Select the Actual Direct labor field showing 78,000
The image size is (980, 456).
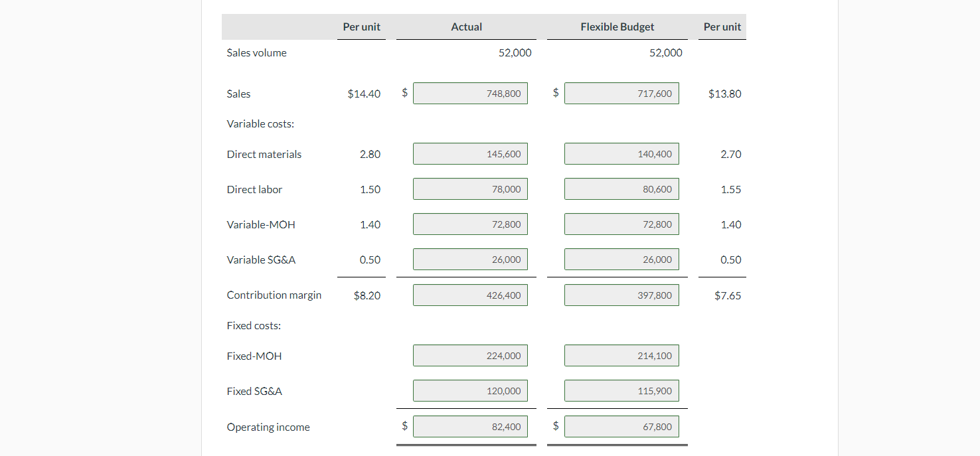coord(470,189)
